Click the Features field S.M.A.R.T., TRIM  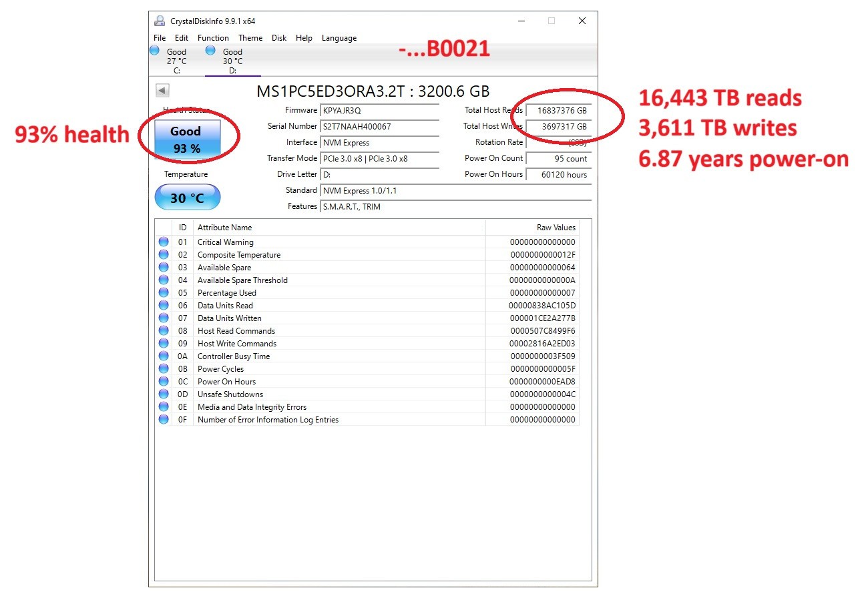[455, 207]
